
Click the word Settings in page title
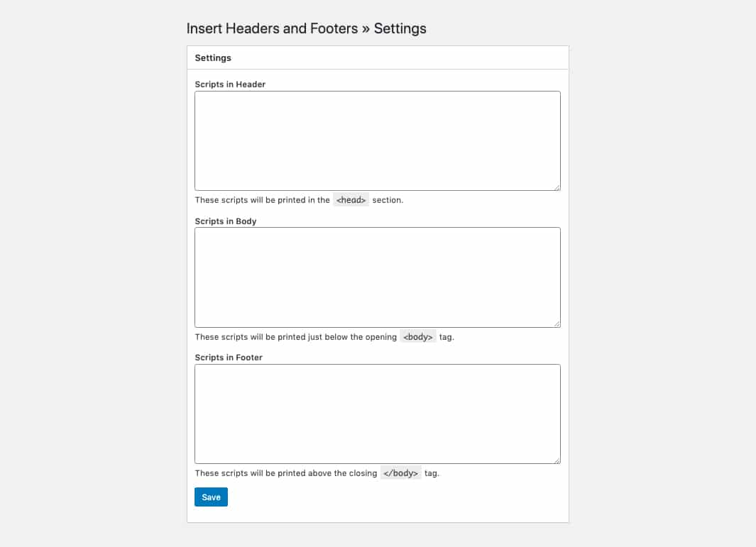click(400, 28)
